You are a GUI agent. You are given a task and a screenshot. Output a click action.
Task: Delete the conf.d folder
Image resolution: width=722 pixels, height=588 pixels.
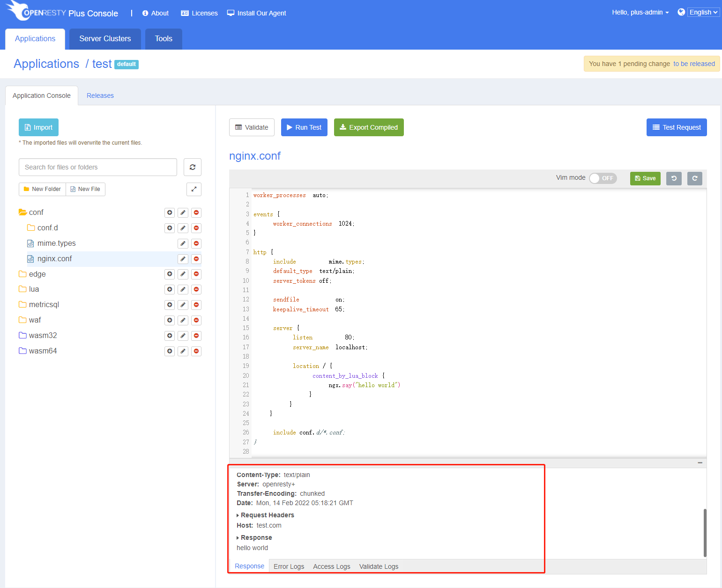click(196, 228)
